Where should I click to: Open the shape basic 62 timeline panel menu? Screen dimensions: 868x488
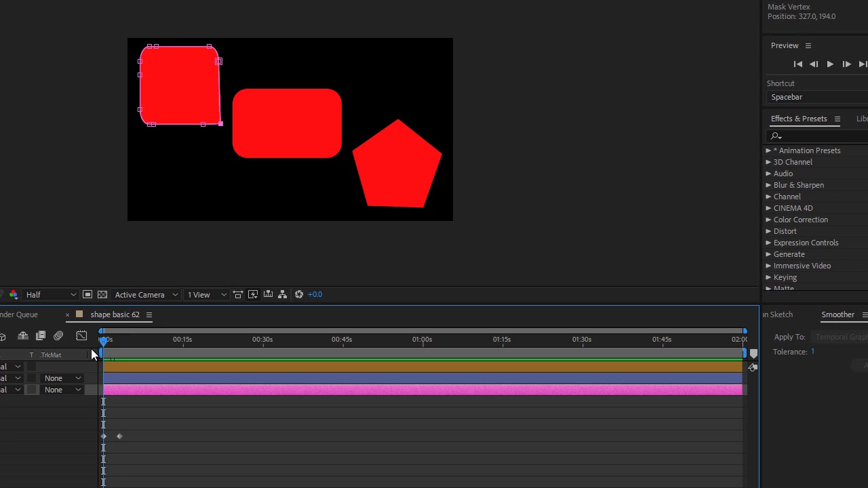pyautogui.click(x=149, y=314)
